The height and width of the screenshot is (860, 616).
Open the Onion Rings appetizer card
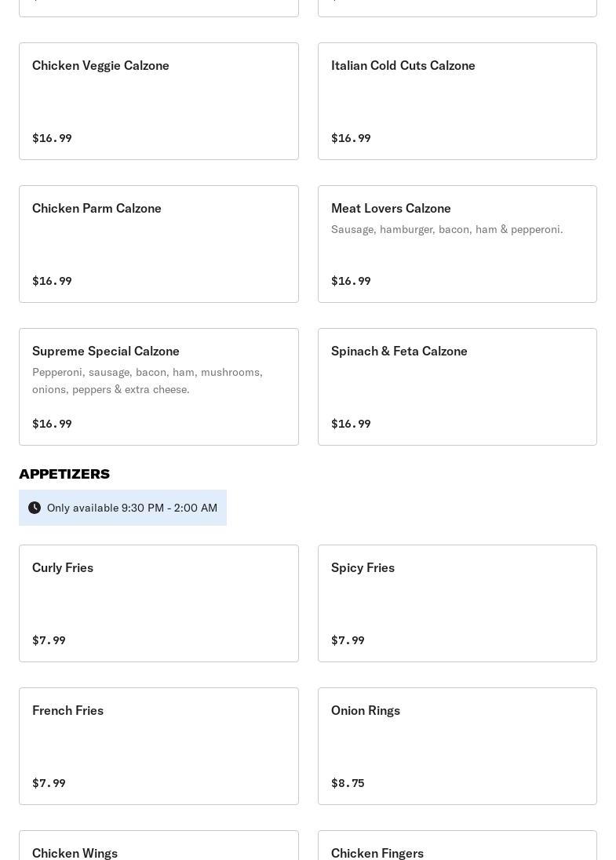pos(457,746)
